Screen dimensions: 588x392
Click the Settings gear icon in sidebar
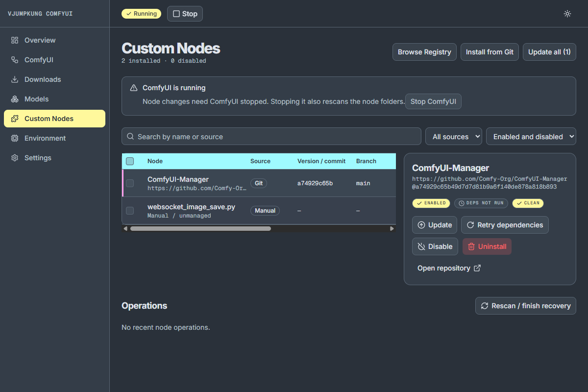15,158
